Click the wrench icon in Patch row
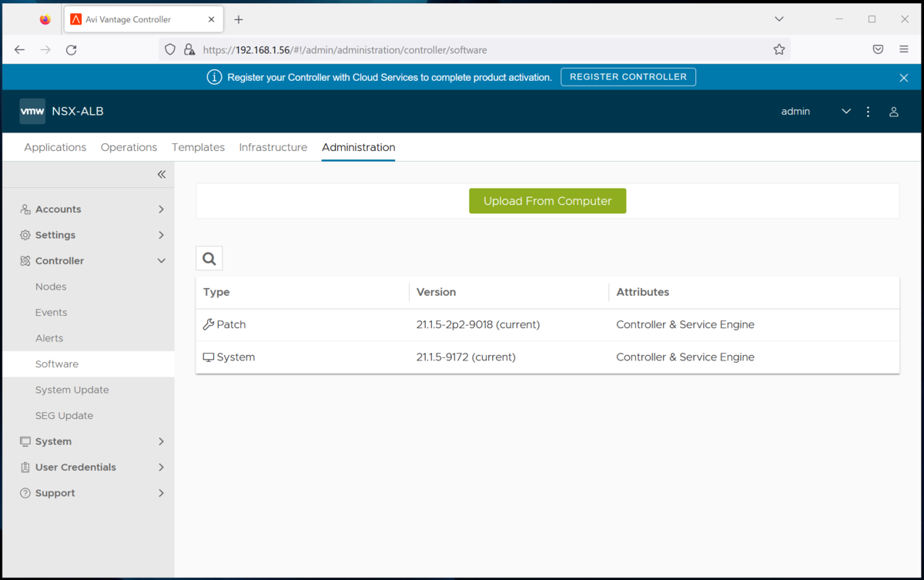The width and height of the screenshot is (924, 580). 209,325
